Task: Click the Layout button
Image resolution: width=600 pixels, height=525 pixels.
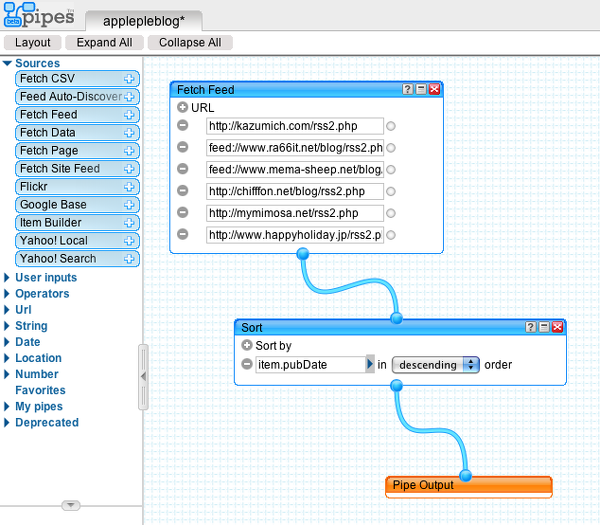Action: pos(33,42)
